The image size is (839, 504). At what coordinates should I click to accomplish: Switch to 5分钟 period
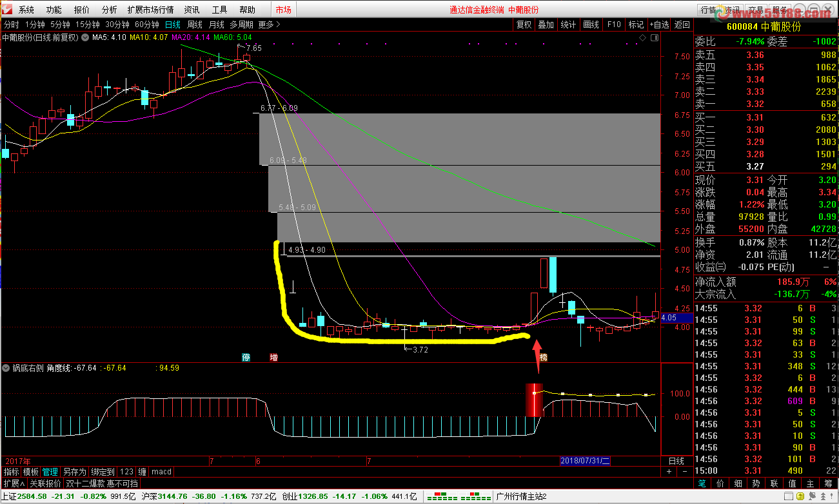(61, 24)
